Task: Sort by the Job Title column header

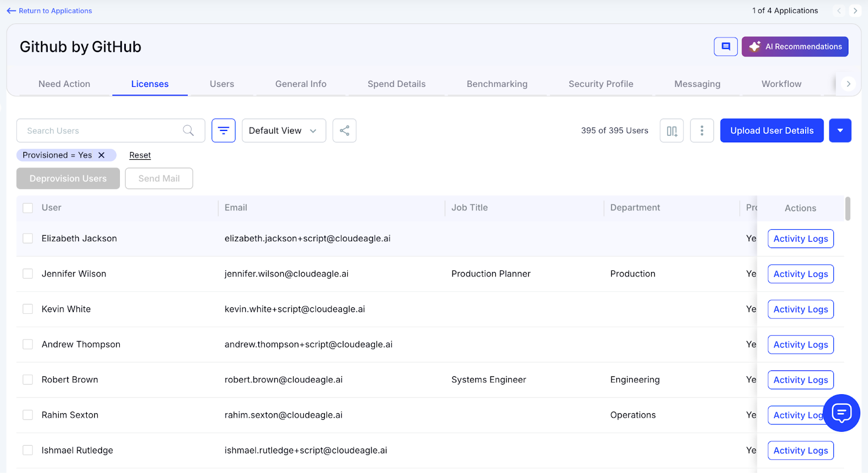Action: point(470,208)
